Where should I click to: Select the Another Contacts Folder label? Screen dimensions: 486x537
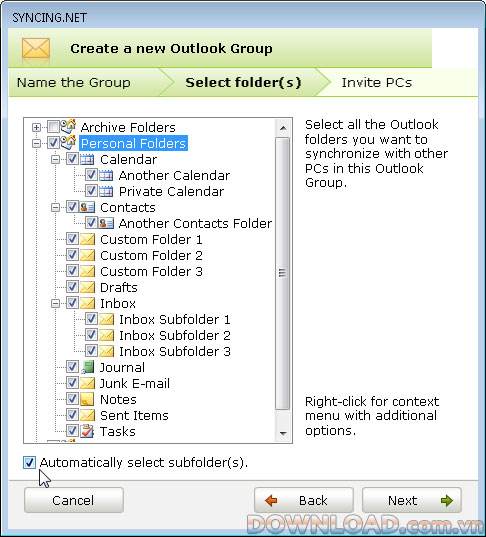point(195,223)
